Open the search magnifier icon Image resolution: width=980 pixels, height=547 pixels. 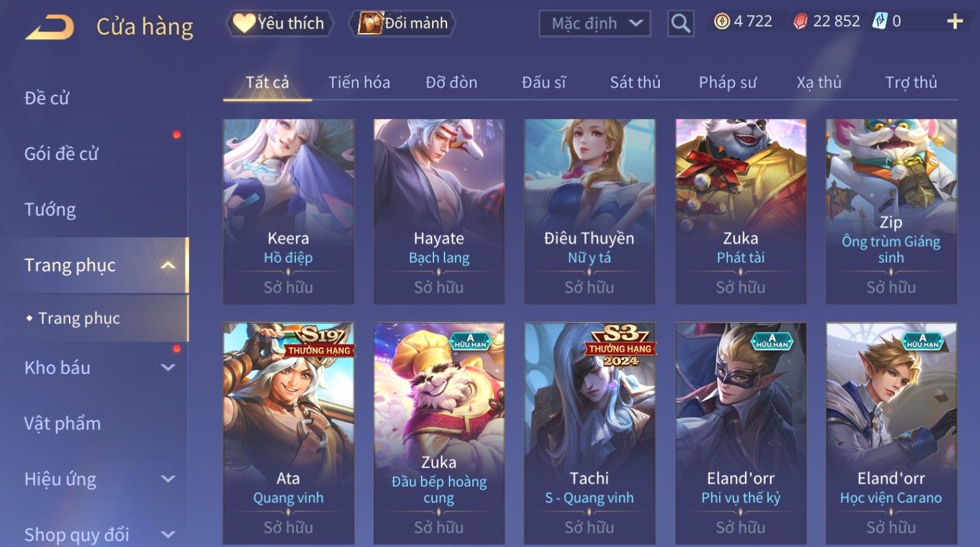click(681, 23)
